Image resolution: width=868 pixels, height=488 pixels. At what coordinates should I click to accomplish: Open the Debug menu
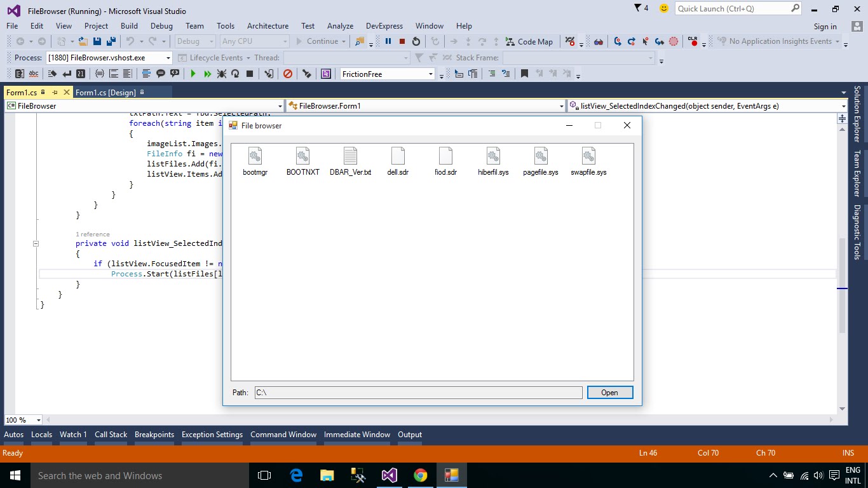pos(161,26)
